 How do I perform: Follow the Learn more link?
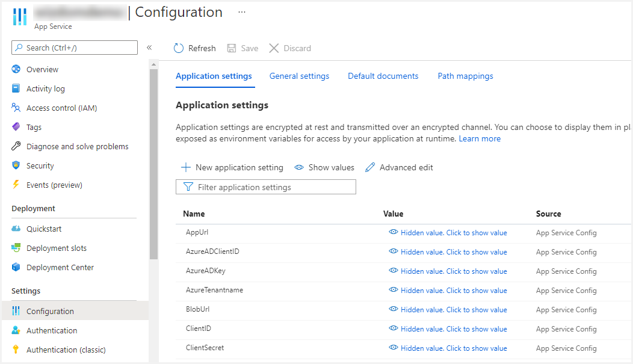pyautogui.click(x=480, y=139)
